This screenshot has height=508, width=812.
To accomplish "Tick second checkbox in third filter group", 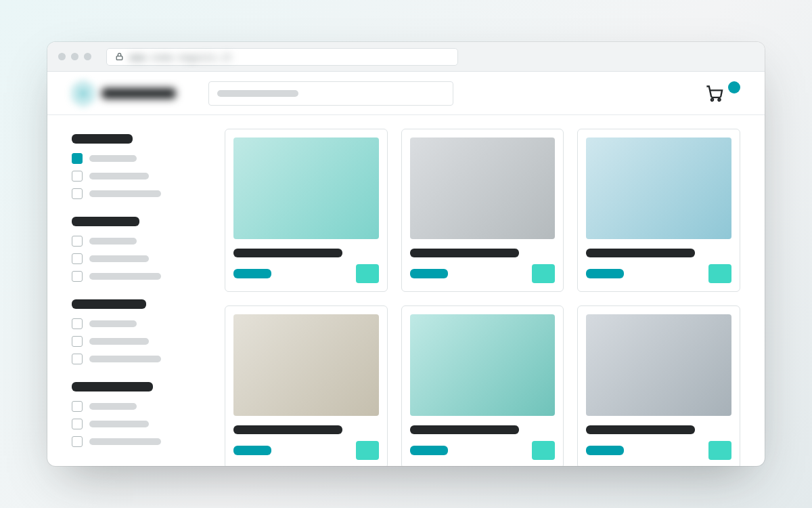I will click(x=77, y=341).
